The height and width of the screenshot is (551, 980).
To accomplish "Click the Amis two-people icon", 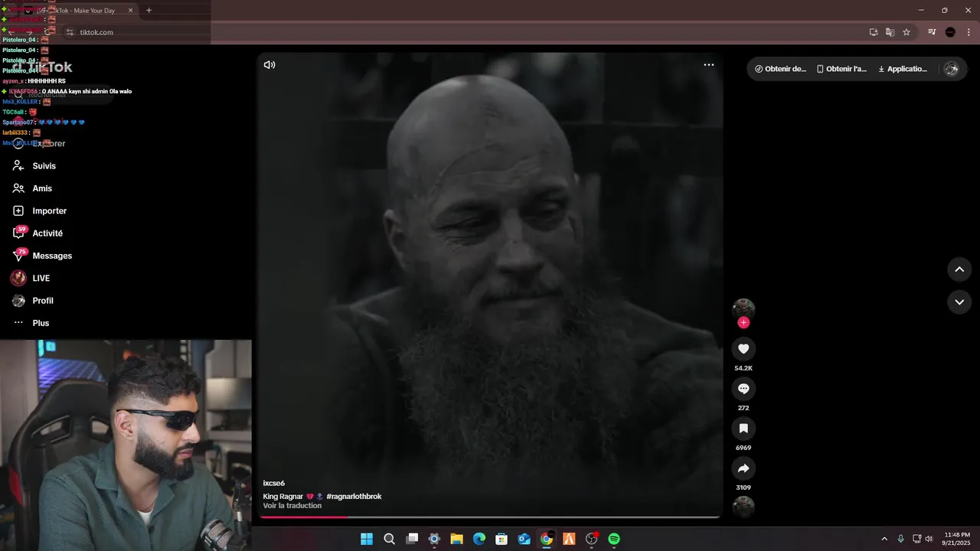I will [x=18, y=188].
